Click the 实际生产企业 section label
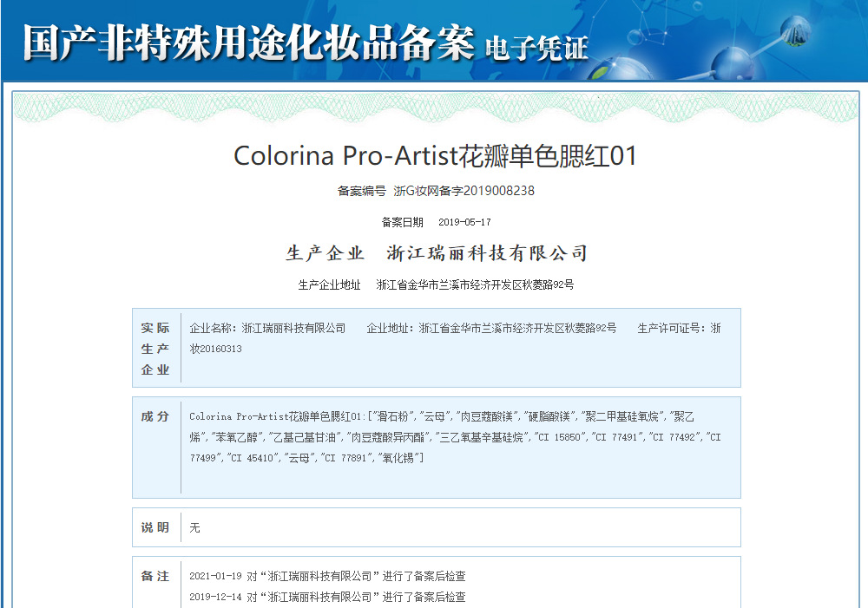Screen dimensions: 868x608 coord(155,349)
